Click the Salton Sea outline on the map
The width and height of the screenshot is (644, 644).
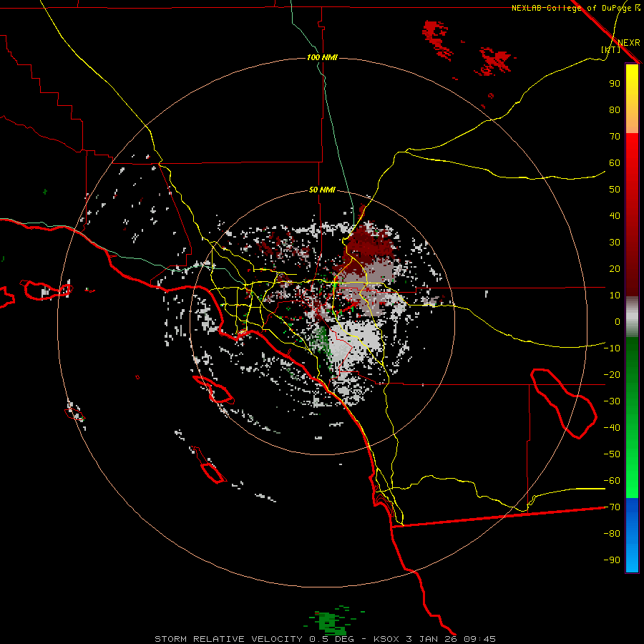coord(564,404)
